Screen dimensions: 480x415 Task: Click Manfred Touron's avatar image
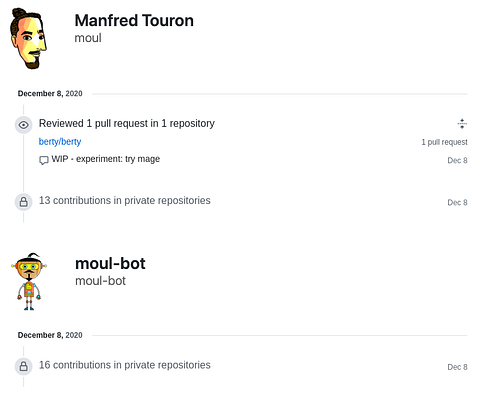tap(28, 39)
